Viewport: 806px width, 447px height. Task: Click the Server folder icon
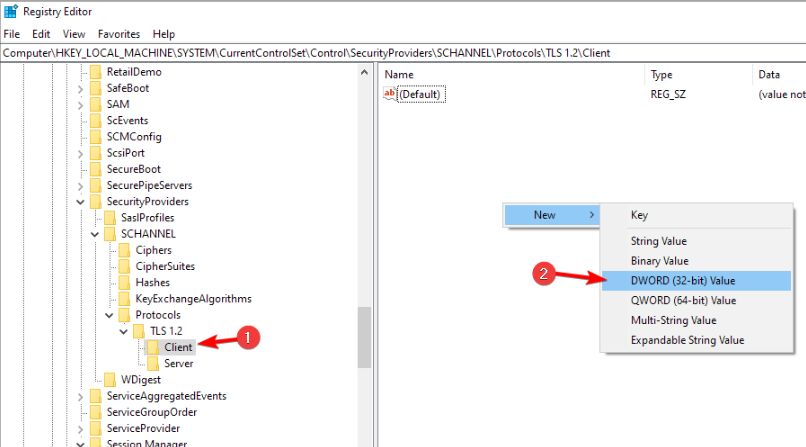153,363
